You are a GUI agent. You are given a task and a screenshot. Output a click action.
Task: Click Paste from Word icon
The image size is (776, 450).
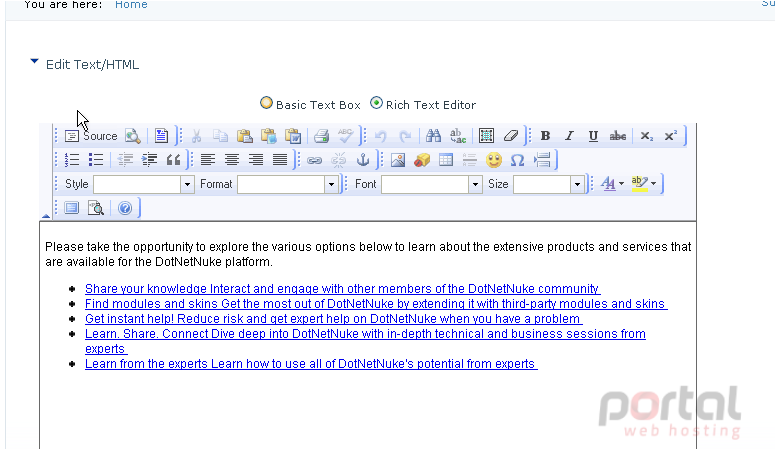pos(293,136)
